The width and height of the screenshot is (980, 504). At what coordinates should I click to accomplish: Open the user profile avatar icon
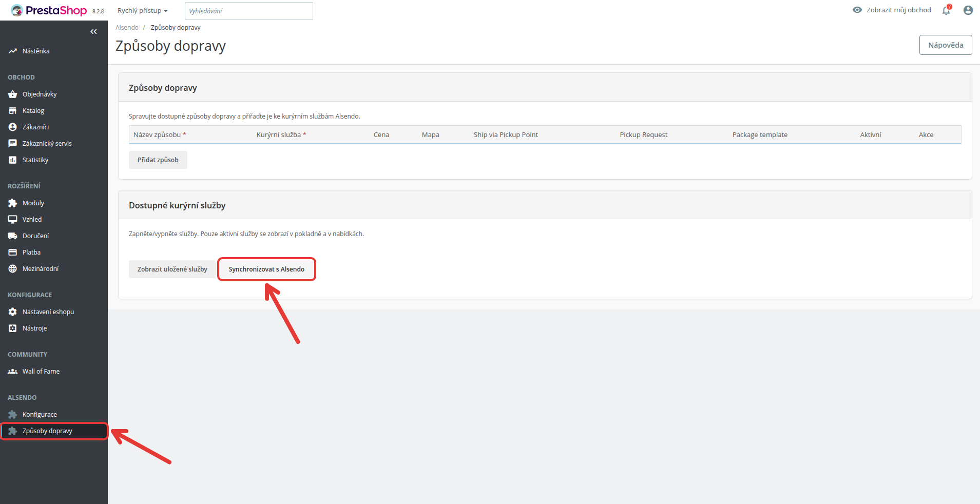pos(968,10)
